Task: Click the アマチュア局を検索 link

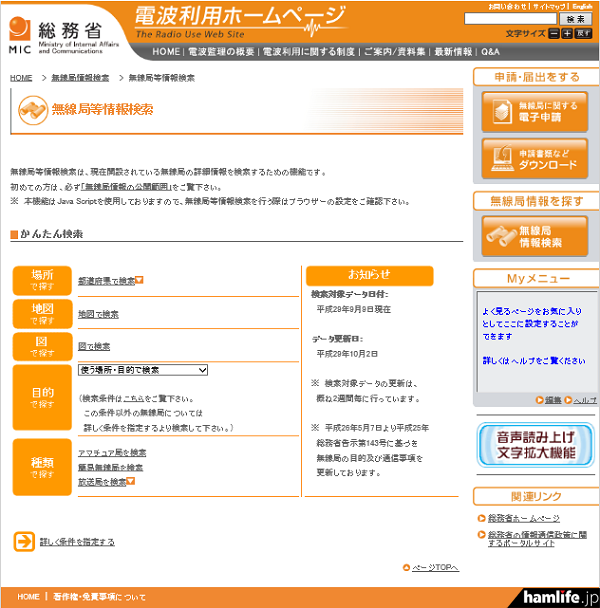Action: tap(112, 453)
